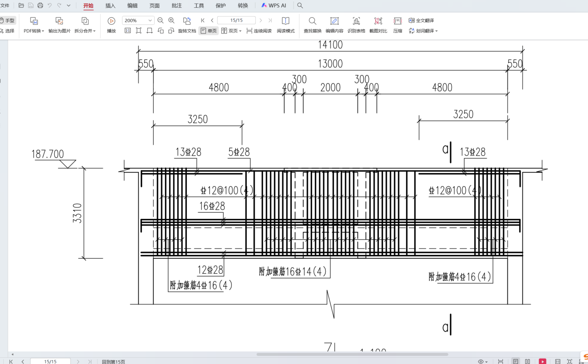Screen dimensions: 588x364
Task: Go to next page in the toolbar
Action: click(x=261, y=20)
